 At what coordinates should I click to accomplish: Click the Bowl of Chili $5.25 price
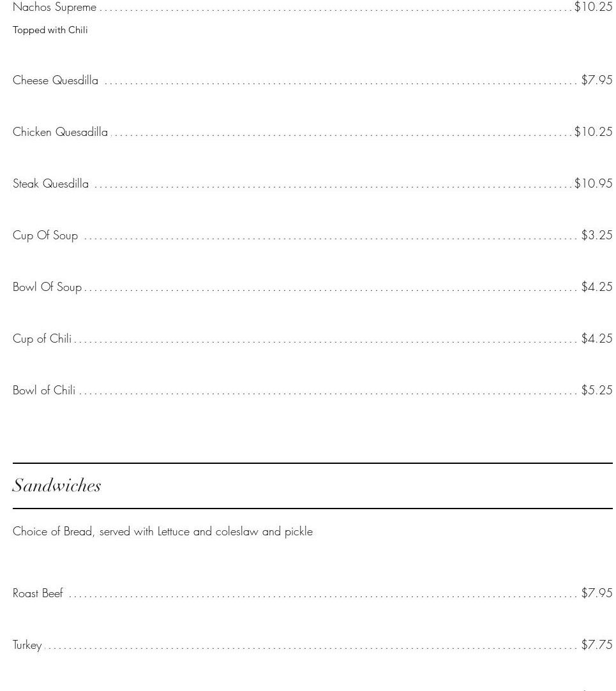(x=596, y=390)
